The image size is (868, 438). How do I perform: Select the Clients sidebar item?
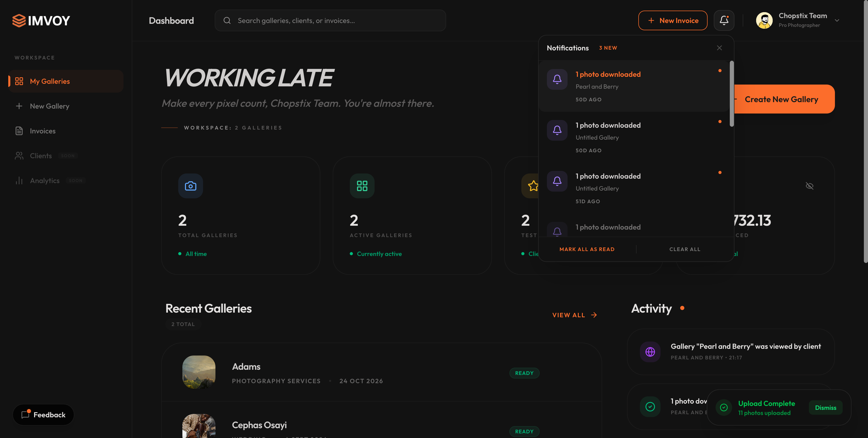click(66, 156)
